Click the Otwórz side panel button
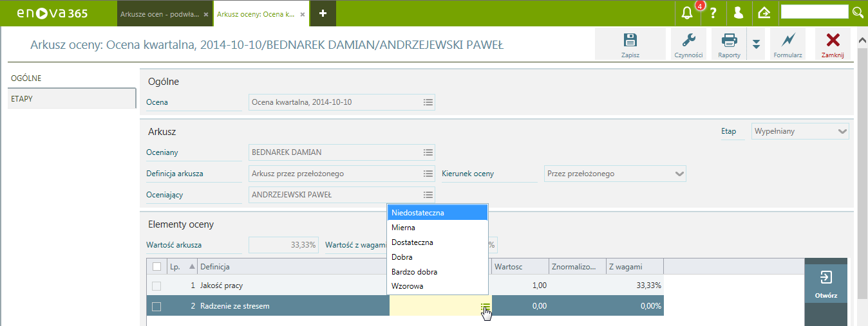This screenshot has height=326, width=868. click(826, 284)
